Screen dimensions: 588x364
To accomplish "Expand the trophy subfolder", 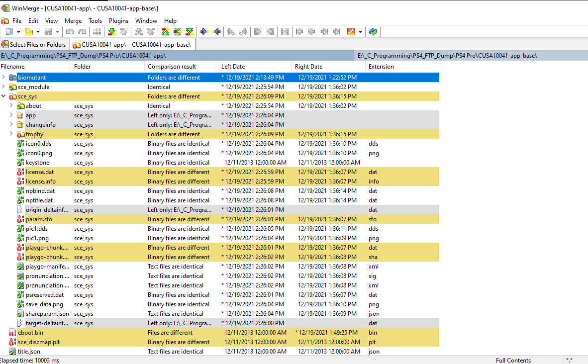I will coord(11,134).
